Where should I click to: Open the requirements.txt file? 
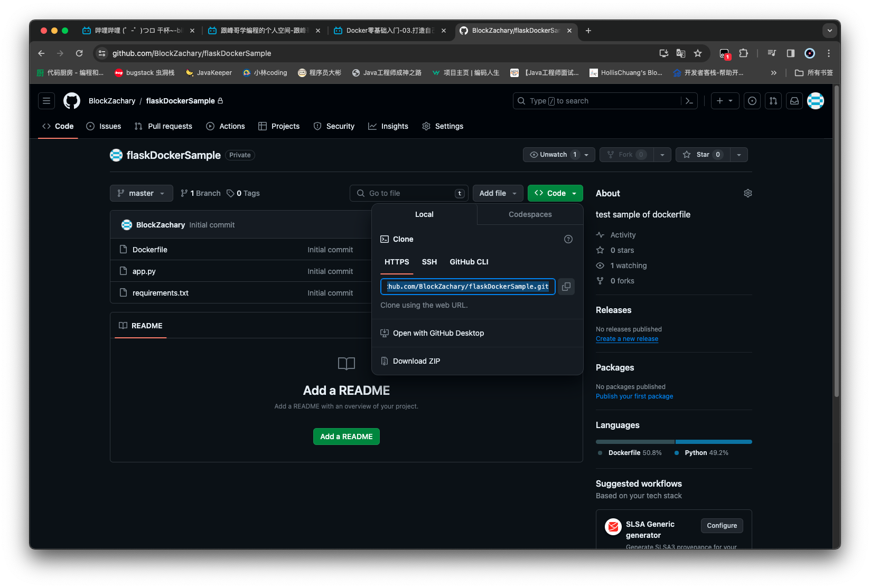[x=161, y=293]
